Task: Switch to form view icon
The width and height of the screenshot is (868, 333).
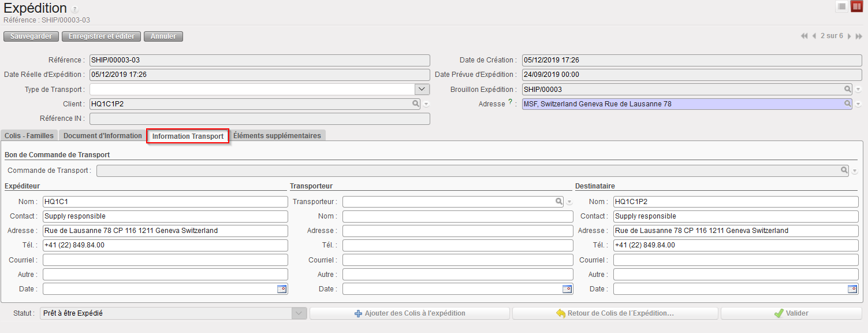Action: pyautogui.click(x=856, y=6)
